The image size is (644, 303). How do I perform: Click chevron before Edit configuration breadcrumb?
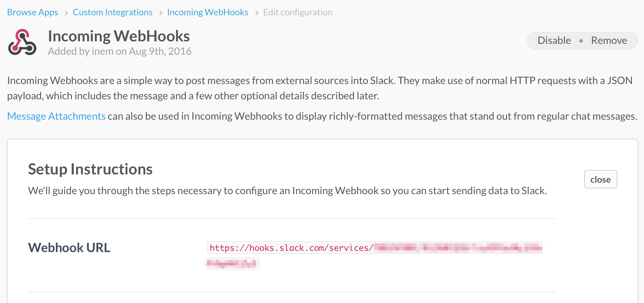256,13
